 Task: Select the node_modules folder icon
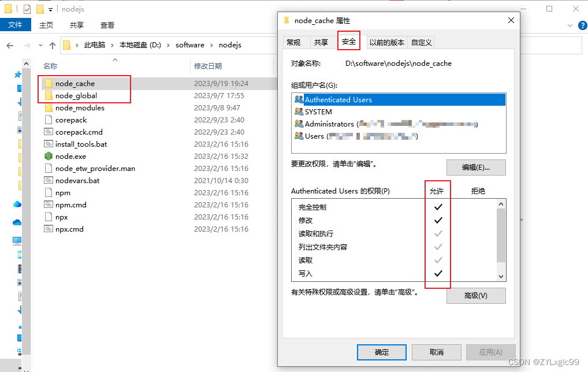tap(49, 107)
